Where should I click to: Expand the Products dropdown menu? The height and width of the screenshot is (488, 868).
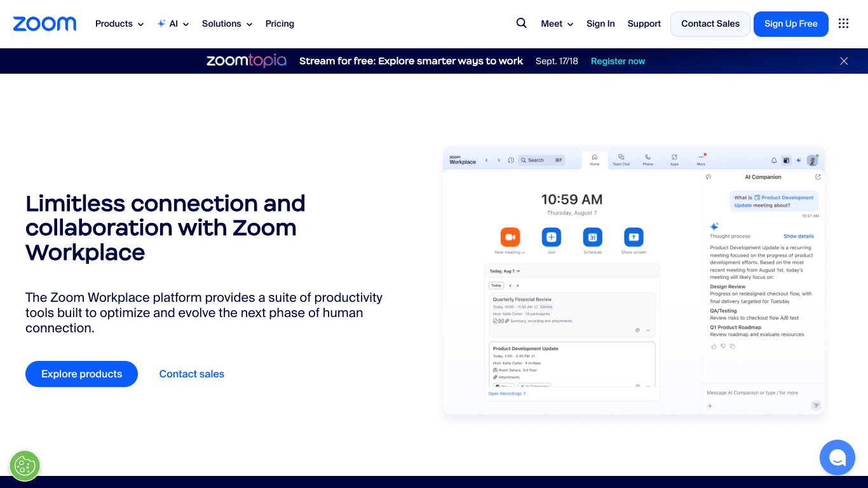119,24
